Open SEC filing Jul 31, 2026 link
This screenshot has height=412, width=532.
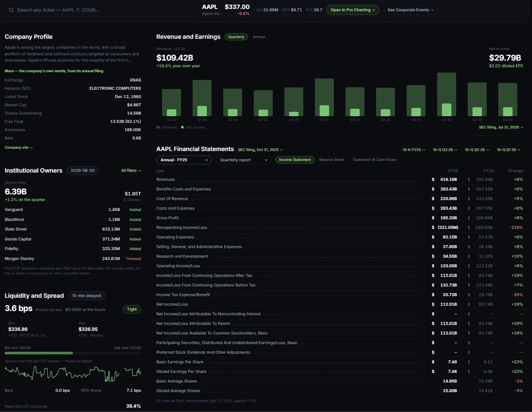501,127
